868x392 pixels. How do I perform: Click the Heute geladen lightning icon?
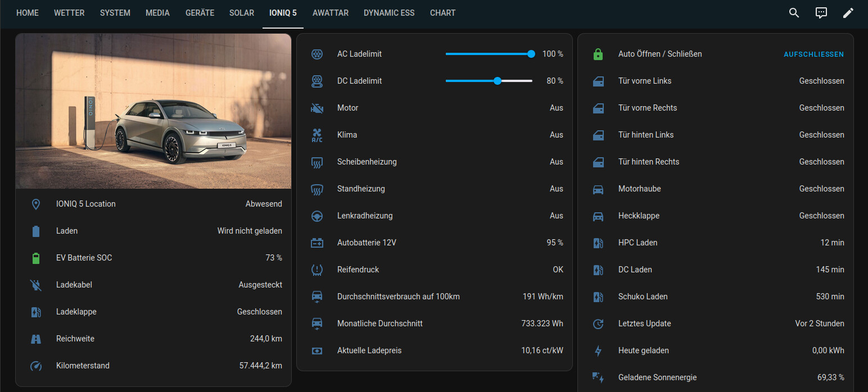[x=598, y=351]
